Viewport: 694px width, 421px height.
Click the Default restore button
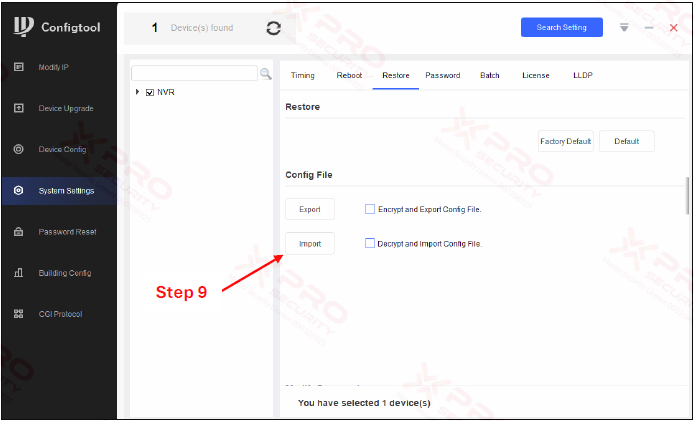click(x=627, y=141)
